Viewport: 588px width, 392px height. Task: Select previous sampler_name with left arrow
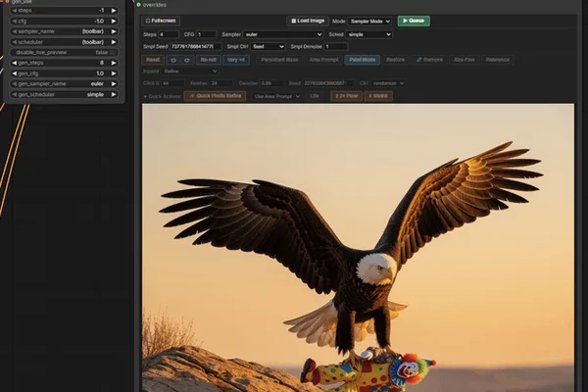pyautogui.click(x=15, y=31)
